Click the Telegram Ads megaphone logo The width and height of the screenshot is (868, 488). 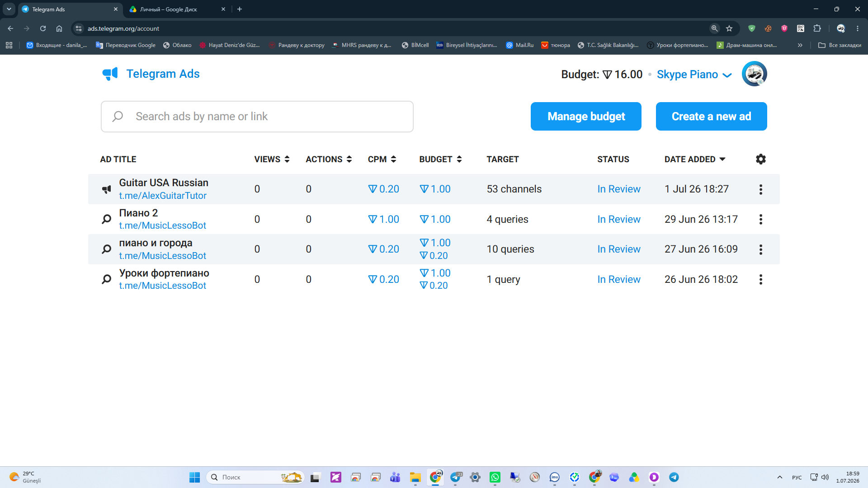coord(110,74)
